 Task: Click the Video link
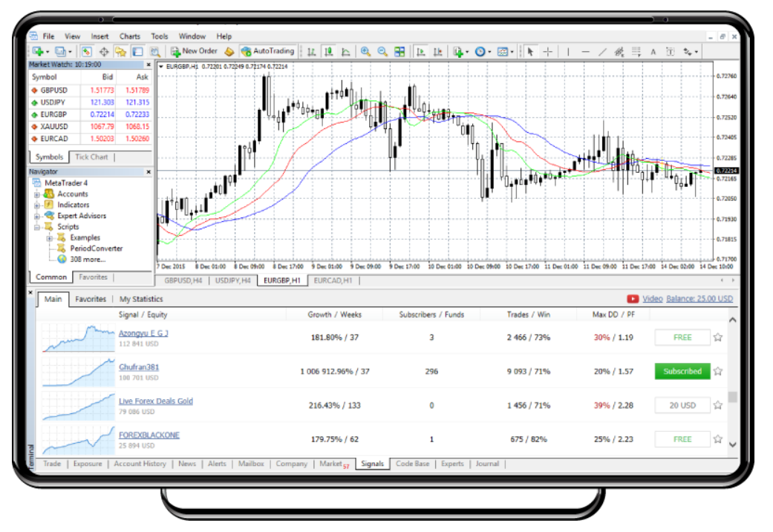(652, 298)
